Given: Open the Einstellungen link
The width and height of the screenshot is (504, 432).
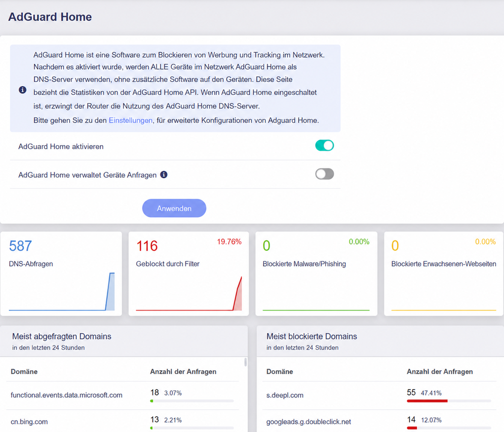Looking at the screenshot, I should [130, 120].
